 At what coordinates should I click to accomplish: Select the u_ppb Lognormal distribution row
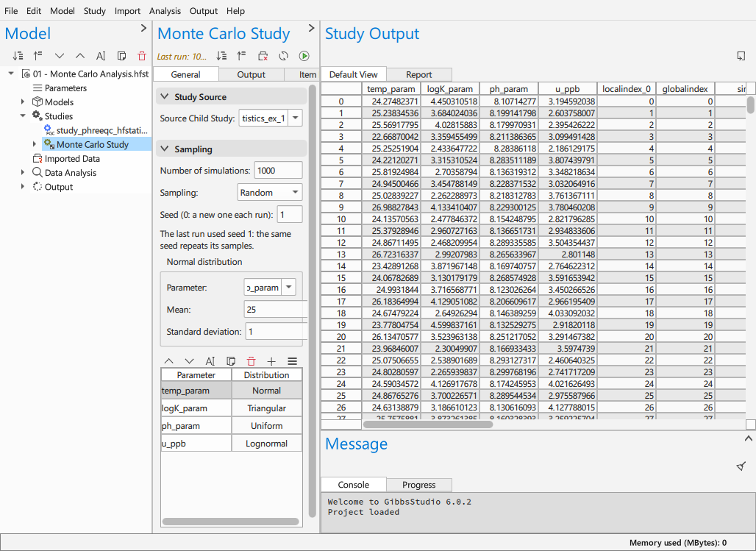point(232,444)
